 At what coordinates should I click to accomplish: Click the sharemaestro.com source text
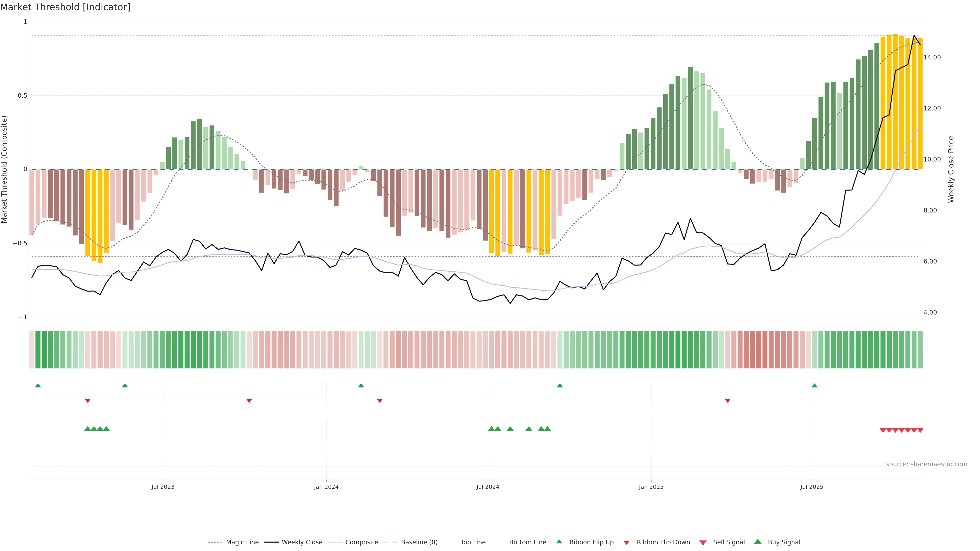[926, 464]
